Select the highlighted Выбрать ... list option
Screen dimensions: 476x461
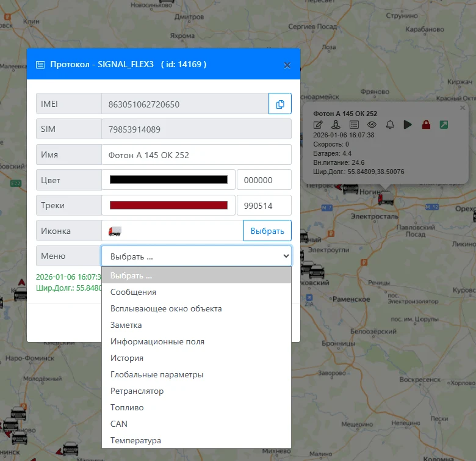tap(197, 275)
